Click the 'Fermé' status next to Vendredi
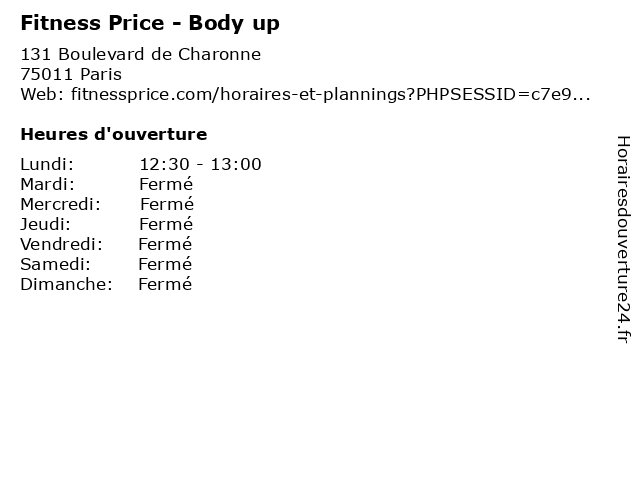 point(165,244)
